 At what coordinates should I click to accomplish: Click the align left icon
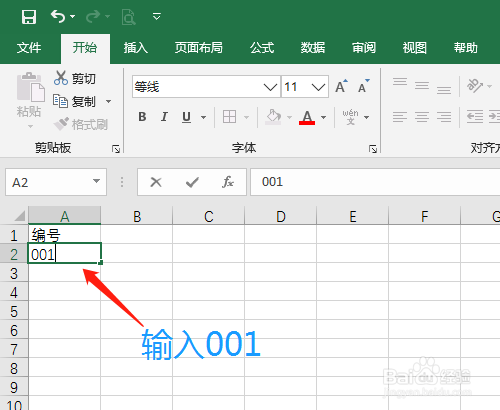click(x=400, y=117)
